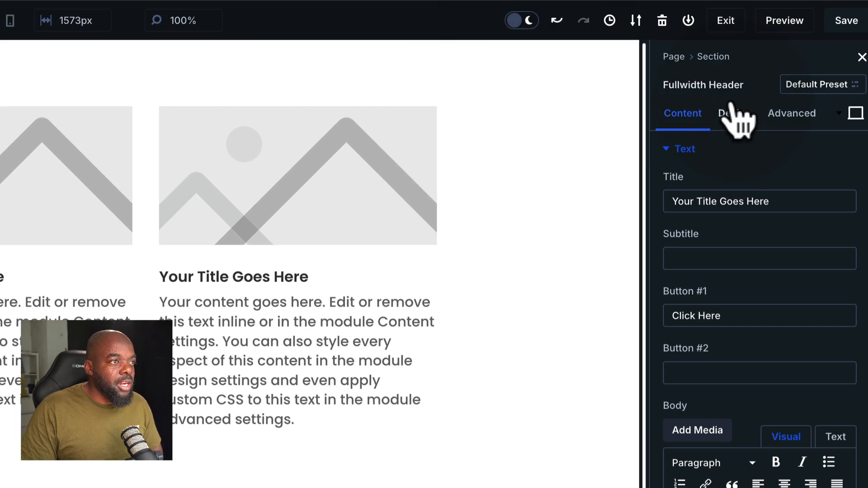Click the Title input field
Screen dimensions: 868x488
[759, 202]
